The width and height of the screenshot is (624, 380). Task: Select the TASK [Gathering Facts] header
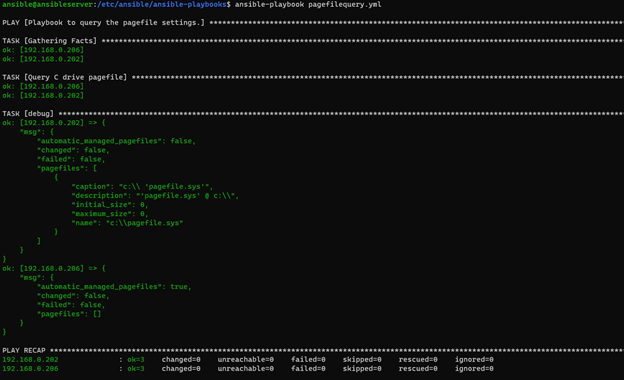point(313,41)
